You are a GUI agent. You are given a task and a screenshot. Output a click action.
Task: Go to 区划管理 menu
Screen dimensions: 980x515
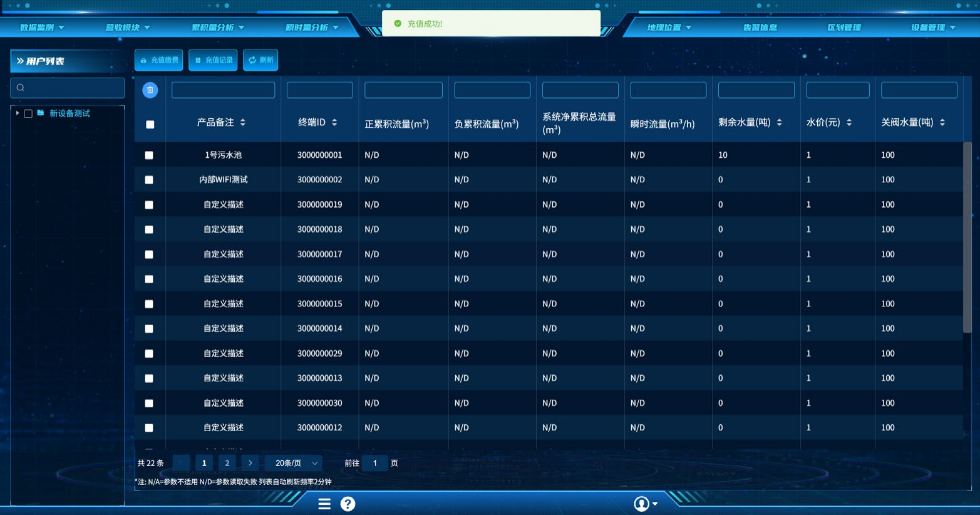coord(843,28)
